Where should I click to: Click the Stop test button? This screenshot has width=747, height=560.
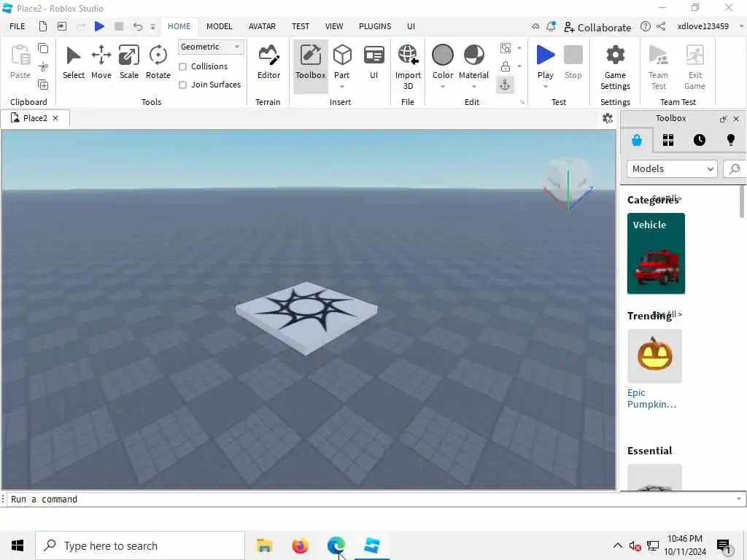[573, 62]
